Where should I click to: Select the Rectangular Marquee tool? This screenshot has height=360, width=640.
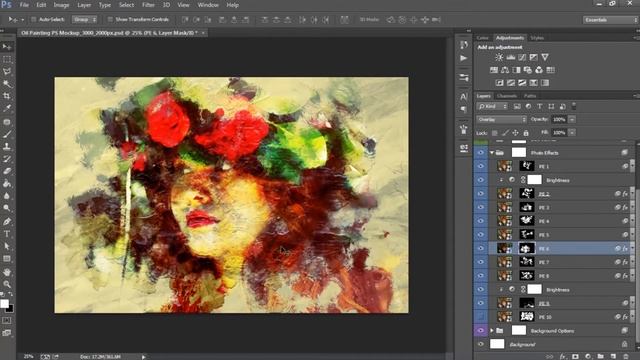(x=7, y=59)
